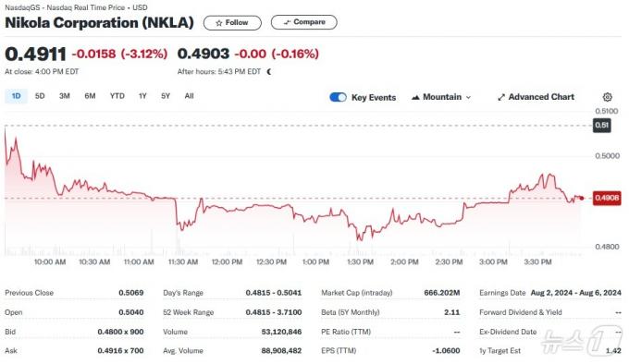Select the All range tab

click(189, 96)
